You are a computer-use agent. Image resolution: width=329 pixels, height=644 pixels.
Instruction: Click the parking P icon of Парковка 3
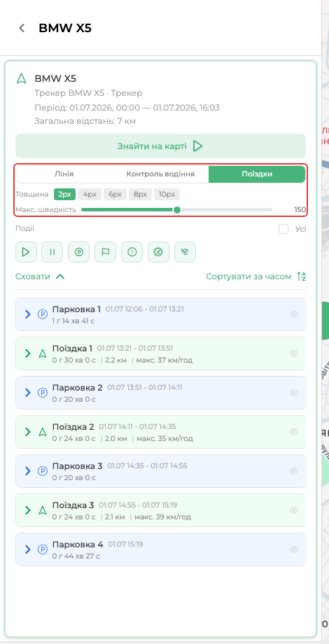pyautogui.click(x=42, y=471)
